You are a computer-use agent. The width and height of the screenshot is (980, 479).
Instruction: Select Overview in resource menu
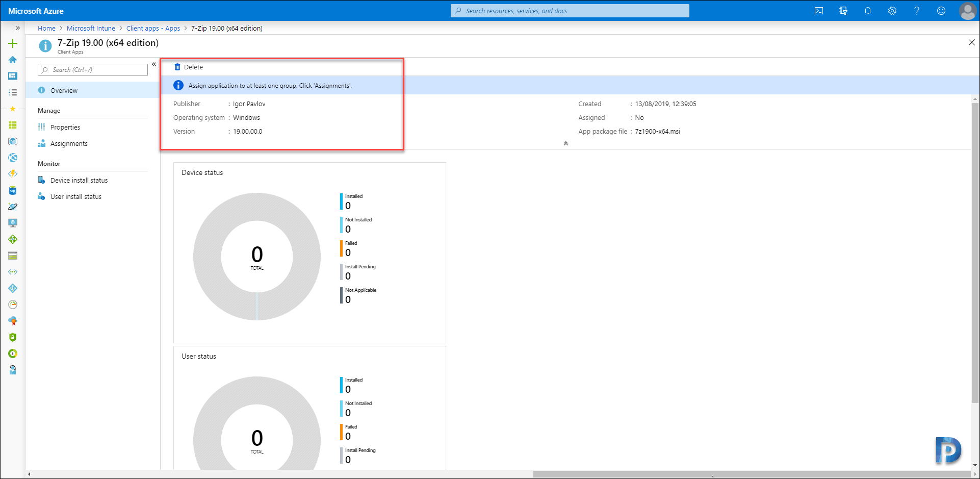(x=93, y=90)
